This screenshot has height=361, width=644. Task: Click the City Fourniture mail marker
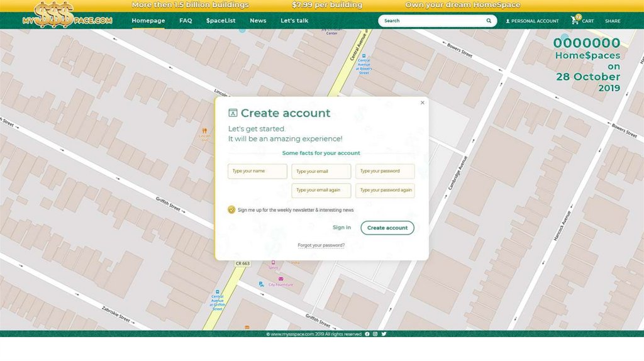pos(280,279)
